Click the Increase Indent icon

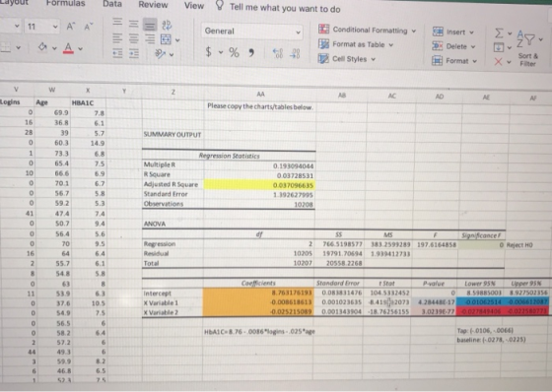(x=134, y=53)
